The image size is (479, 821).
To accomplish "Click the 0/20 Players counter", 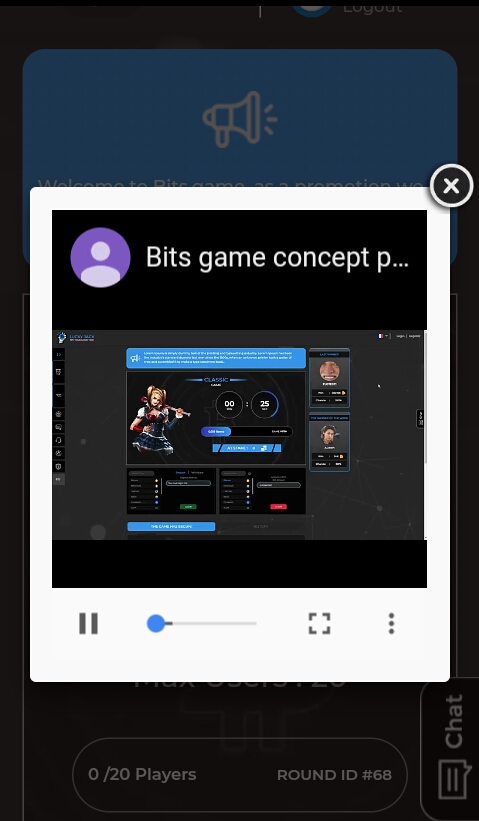I will pyautogui.click(x=142, y=774).
